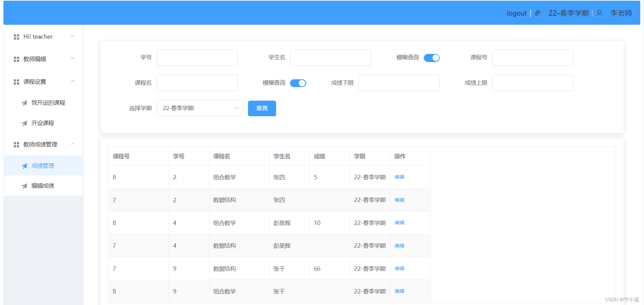Click Hi! teacher menu label
Screen dimensions: 644x305
click(38, 37)
